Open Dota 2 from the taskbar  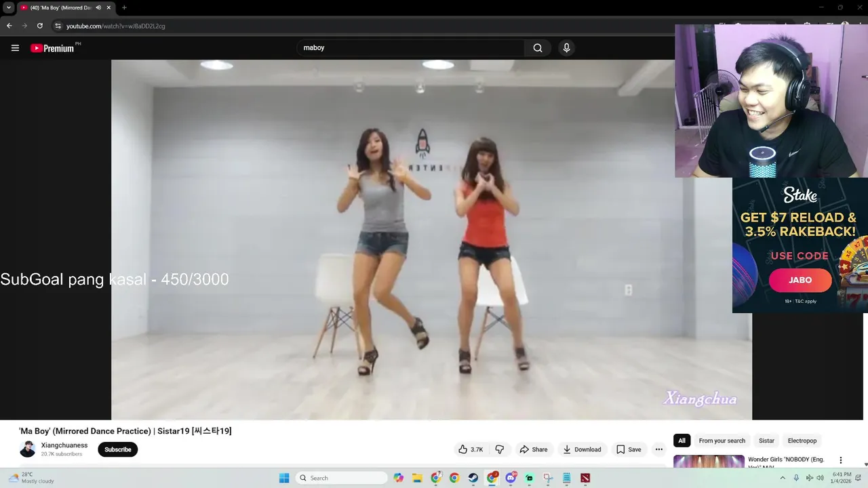coord(585,478)
